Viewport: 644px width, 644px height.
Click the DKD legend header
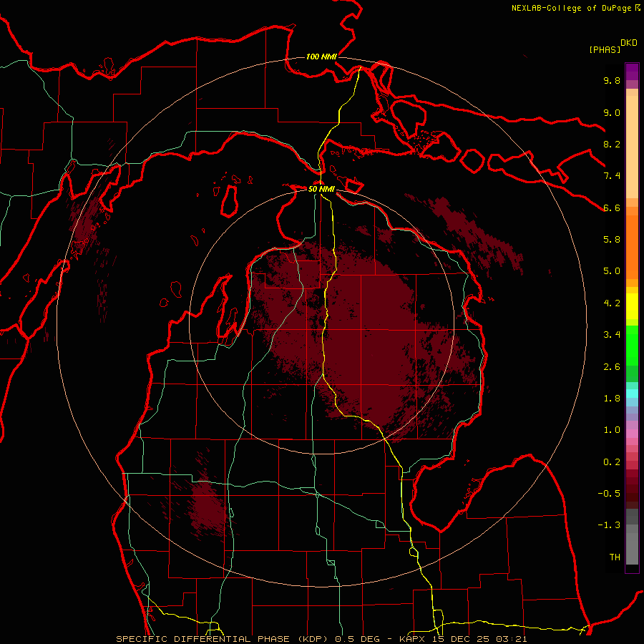tap(629, 43)
